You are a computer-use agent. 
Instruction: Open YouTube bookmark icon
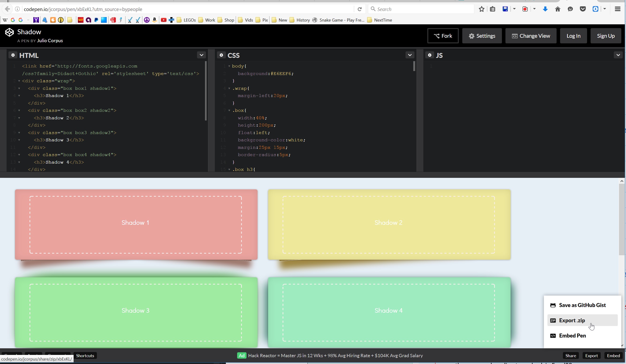click(163, 20)
